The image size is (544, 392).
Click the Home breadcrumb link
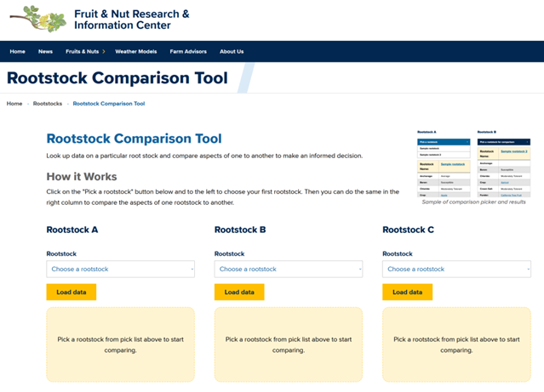(x=14, y=104)
